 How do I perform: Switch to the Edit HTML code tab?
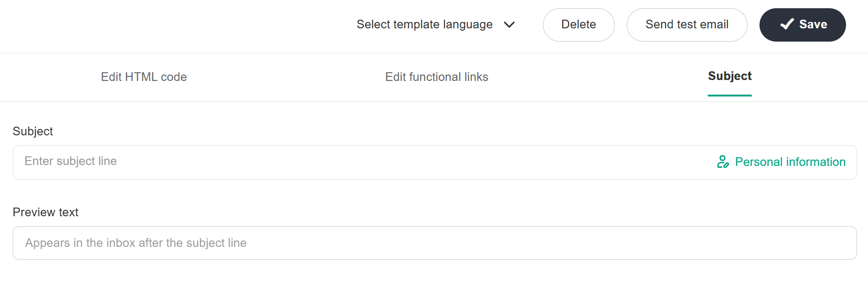144,77
